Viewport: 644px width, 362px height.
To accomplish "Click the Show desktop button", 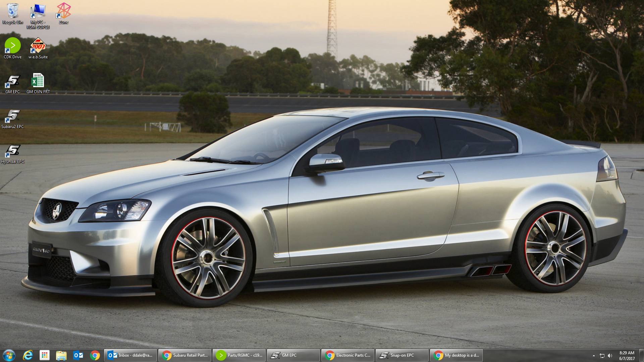I will tap(641, 355).
